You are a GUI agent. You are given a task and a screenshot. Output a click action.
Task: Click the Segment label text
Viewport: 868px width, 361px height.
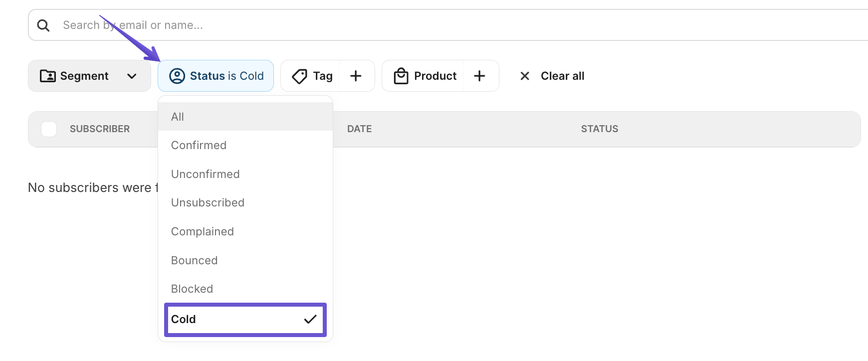coord(84,76)
